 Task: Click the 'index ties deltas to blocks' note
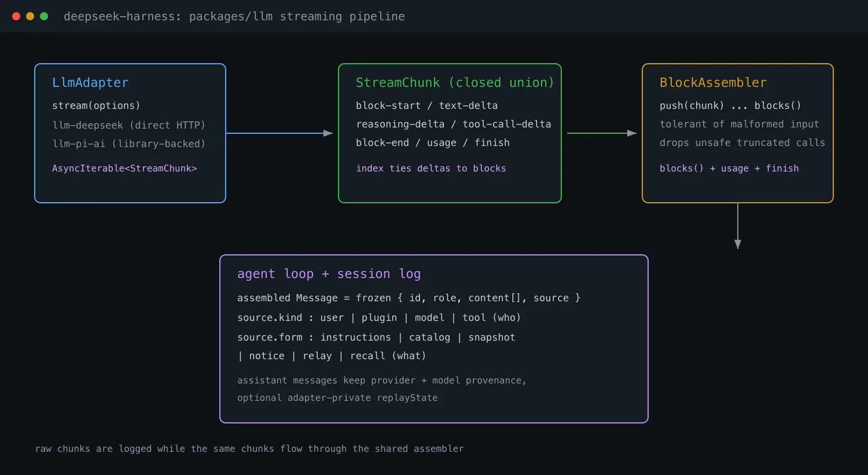coord(431,168)
